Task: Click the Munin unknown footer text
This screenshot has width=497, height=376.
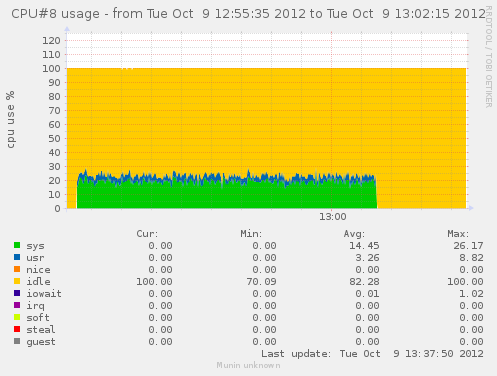Action: 248,366
